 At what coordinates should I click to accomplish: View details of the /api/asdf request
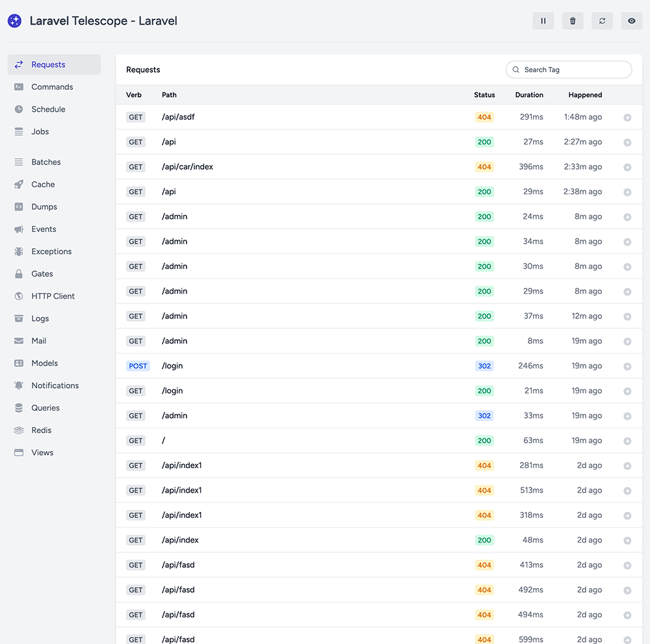(627, 118)
